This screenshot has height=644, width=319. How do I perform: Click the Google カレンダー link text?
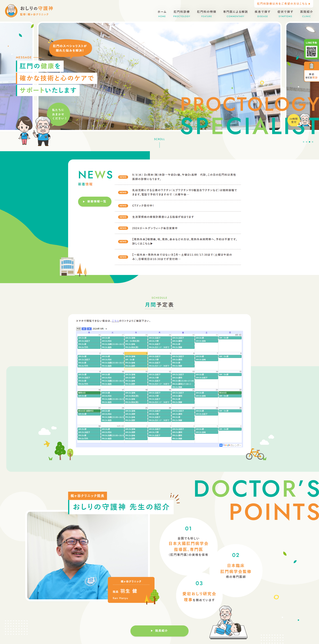(232, 445)
